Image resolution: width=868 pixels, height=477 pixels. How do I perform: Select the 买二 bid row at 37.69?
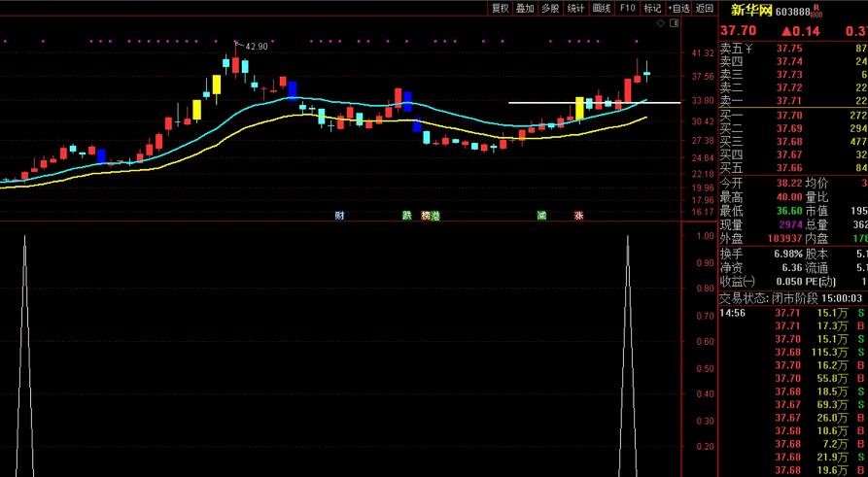tap(793, 128)
